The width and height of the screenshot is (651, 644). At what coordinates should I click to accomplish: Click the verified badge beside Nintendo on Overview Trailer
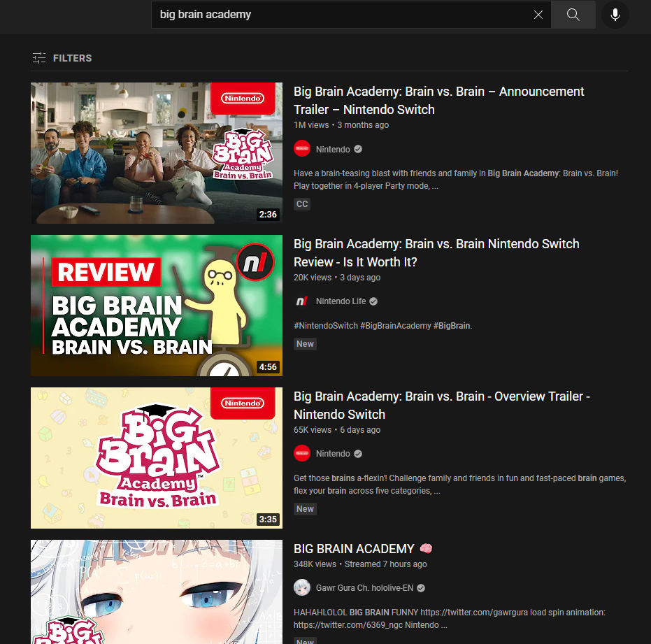pyautogui.click(x=358, y=454)
